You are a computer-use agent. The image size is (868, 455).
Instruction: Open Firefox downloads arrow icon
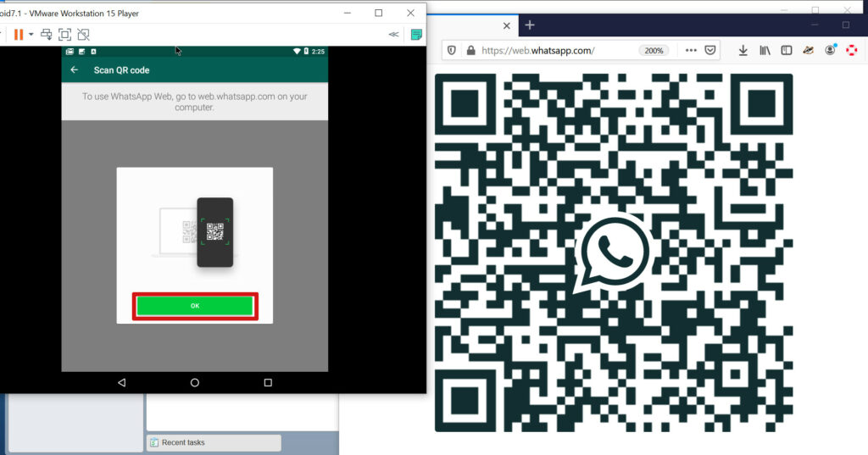coord(743,50)
